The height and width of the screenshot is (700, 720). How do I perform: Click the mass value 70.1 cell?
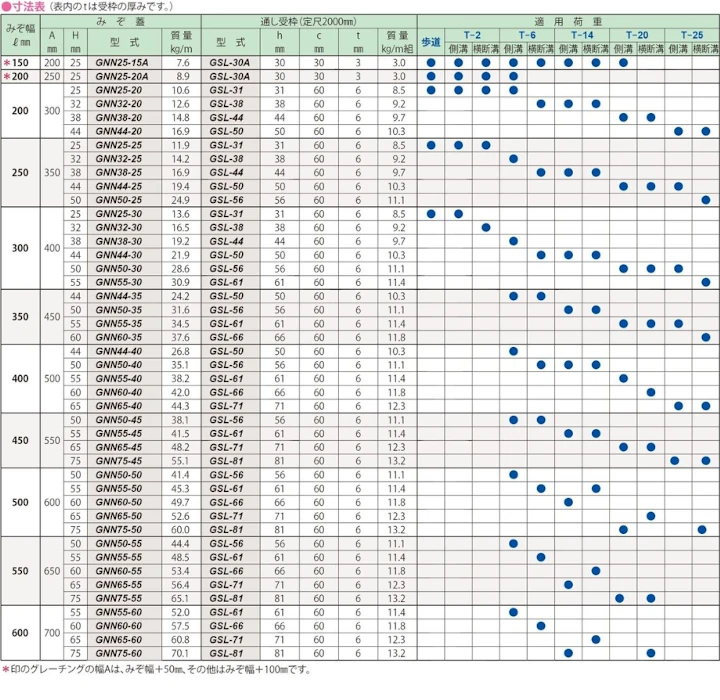(180, 654)
